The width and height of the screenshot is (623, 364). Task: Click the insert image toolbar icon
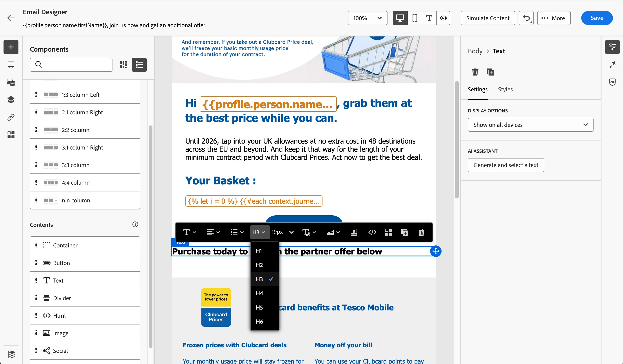coord(333,232)
